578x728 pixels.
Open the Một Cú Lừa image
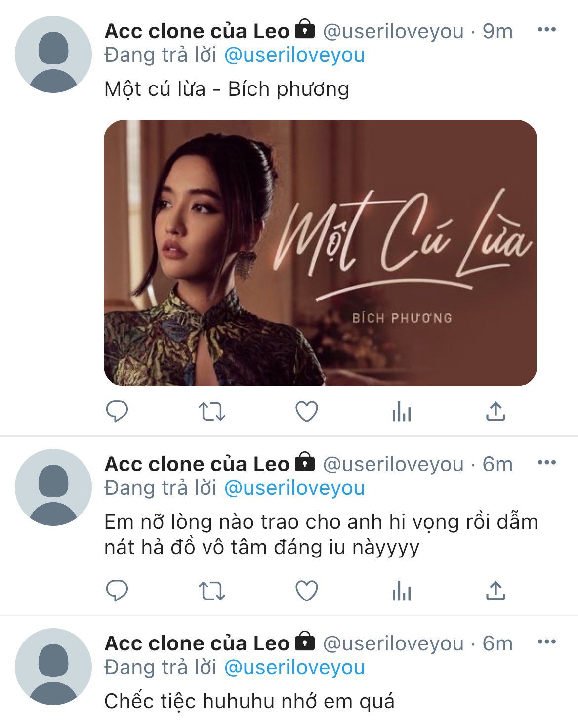320,253
